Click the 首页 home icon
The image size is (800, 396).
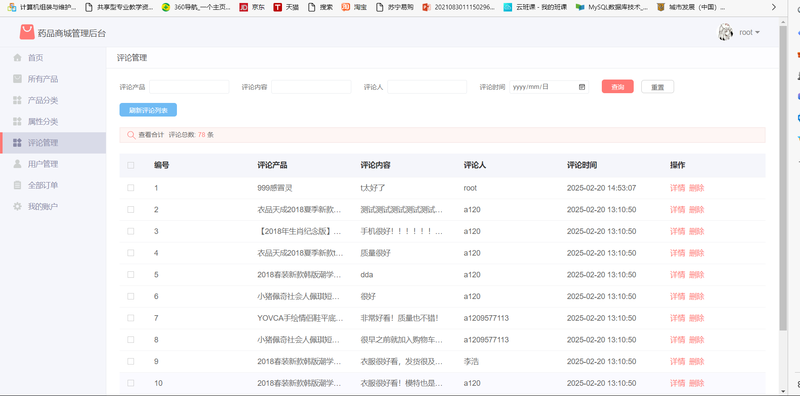(17, 58)
